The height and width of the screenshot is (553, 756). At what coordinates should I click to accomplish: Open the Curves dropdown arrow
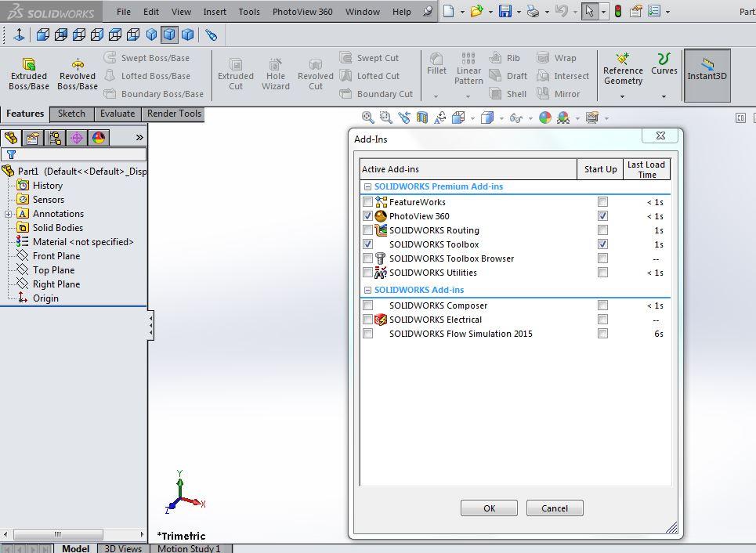[664, 96]
